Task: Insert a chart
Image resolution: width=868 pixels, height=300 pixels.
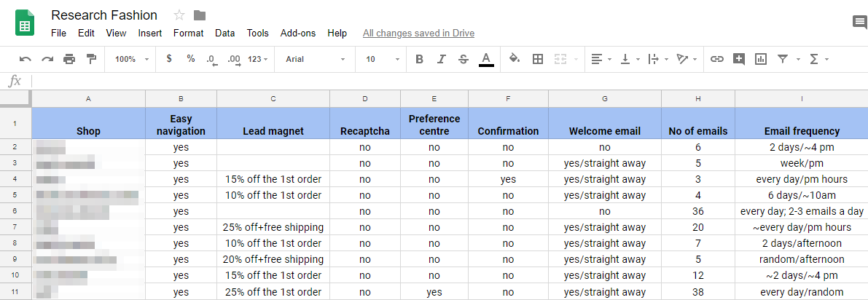Action: (x=761, y=59)
